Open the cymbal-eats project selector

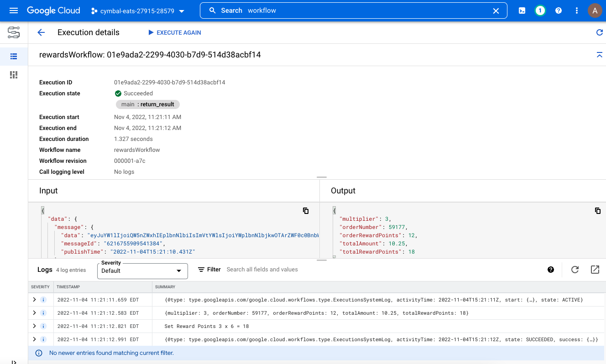pyautogui.click(x=138, y=11)
